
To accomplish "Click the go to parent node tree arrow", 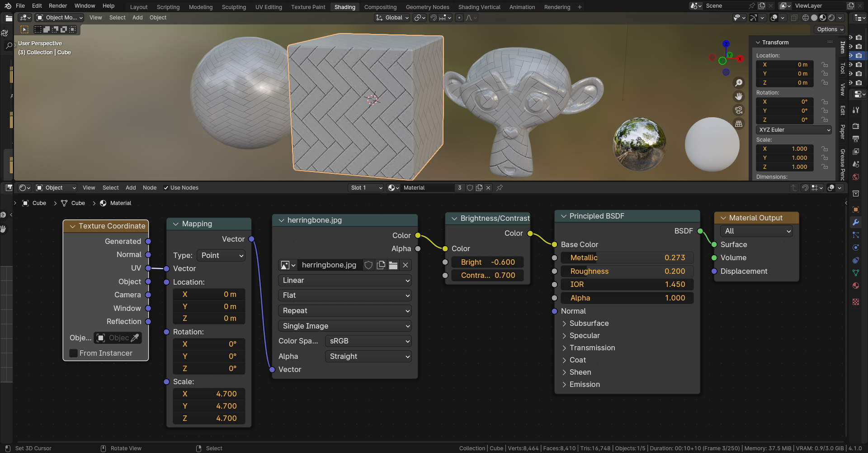I will 794,188.
